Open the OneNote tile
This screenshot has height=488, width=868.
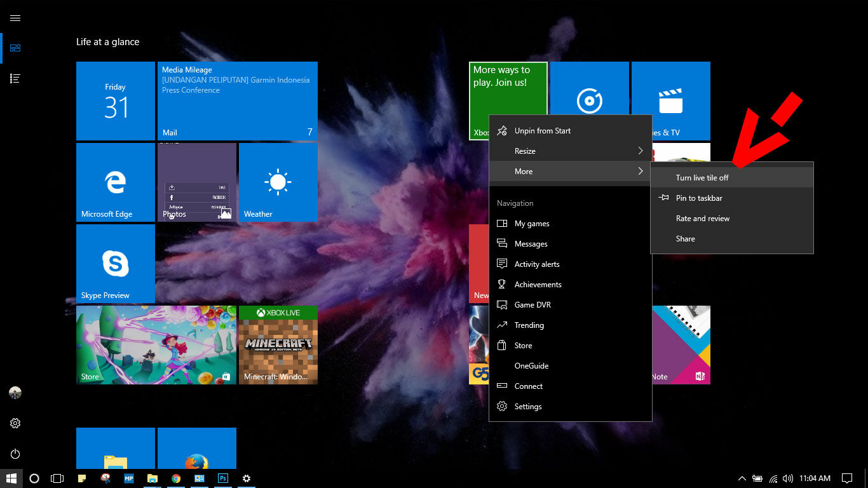[681, 345]
